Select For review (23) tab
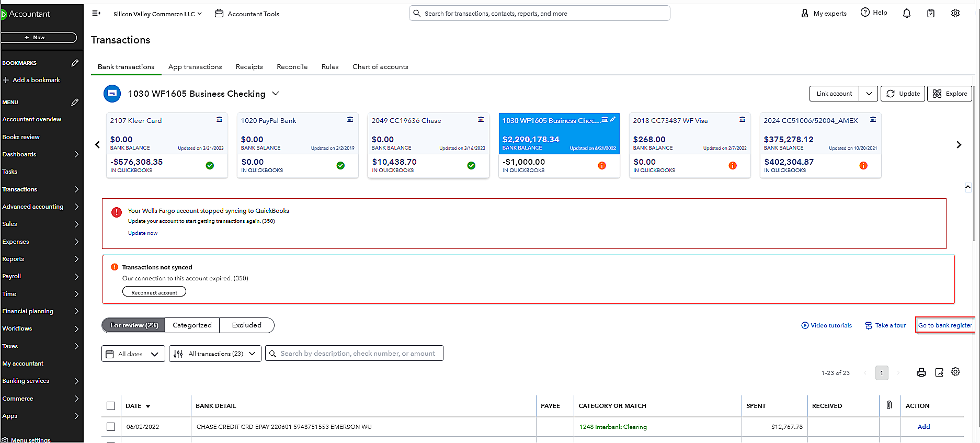980x443 pixels. tap(134, 325)
